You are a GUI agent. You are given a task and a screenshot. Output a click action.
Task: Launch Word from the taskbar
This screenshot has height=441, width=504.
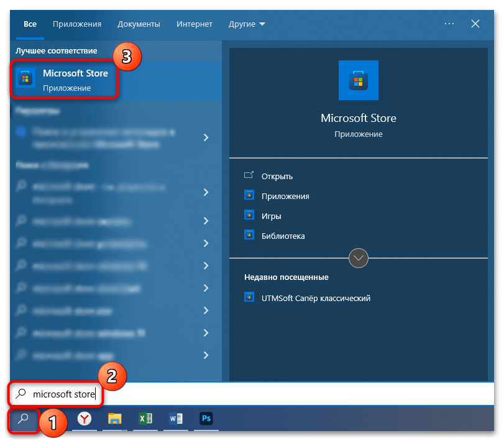click(176, 419)
